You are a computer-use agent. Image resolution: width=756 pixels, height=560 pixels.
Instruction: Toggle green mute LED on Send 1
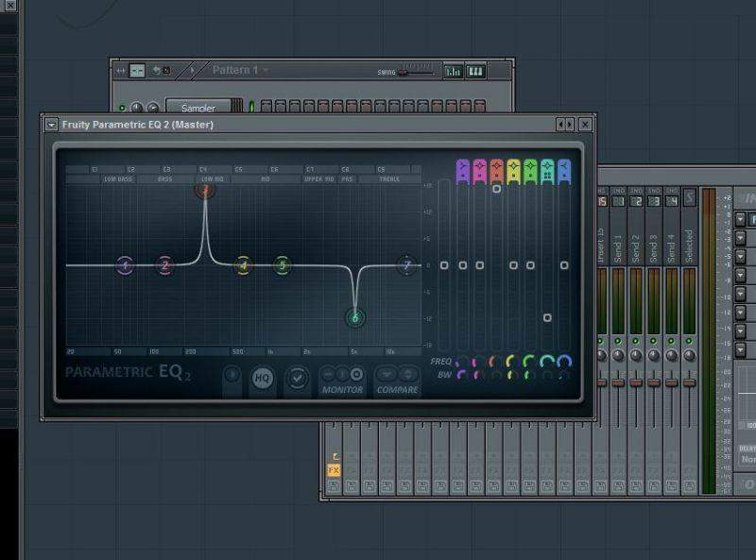pyautogui.click(x=618, y=341)
